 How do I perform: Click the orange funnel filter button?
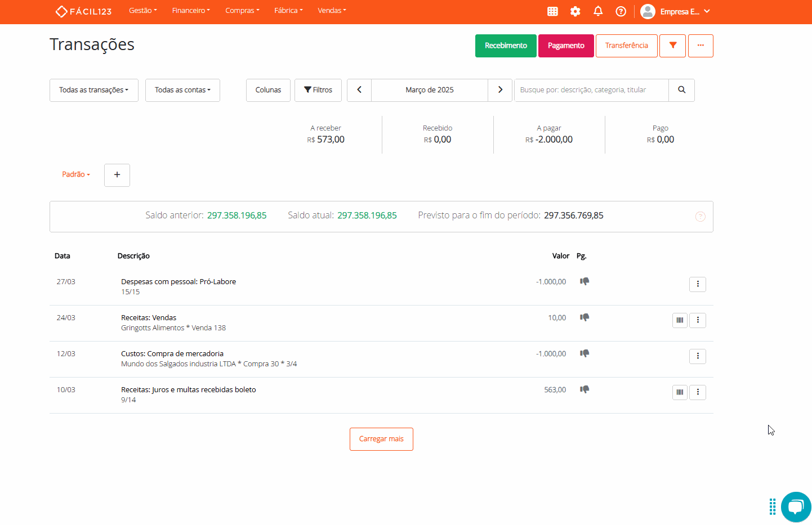click(672, 46)
